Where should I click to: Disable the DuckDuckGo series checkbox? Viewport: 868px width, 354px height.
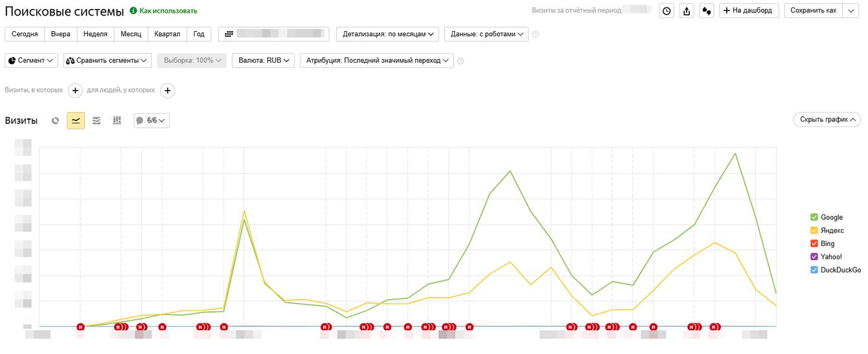814,270
